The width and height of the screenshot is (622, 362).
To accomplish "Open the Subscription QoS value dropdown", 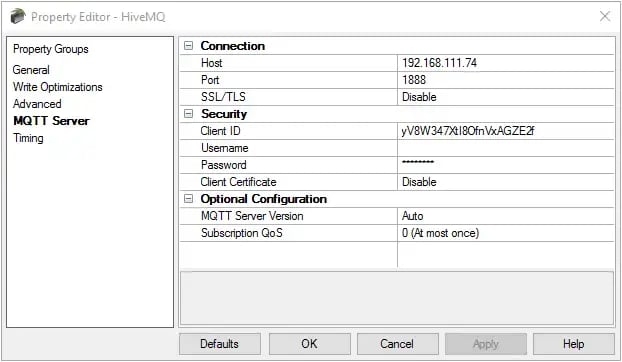I will click(505, 233).
